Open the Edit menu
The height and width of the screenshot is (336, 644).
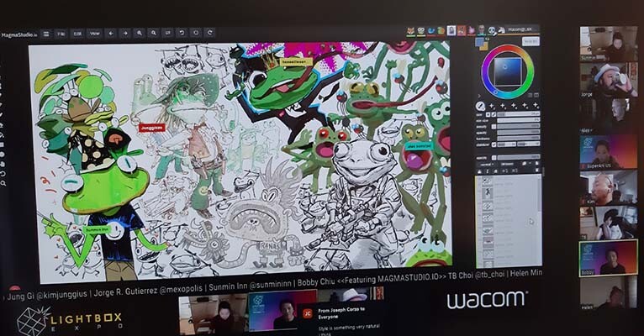pyautogui.click(x=77, y=34)
